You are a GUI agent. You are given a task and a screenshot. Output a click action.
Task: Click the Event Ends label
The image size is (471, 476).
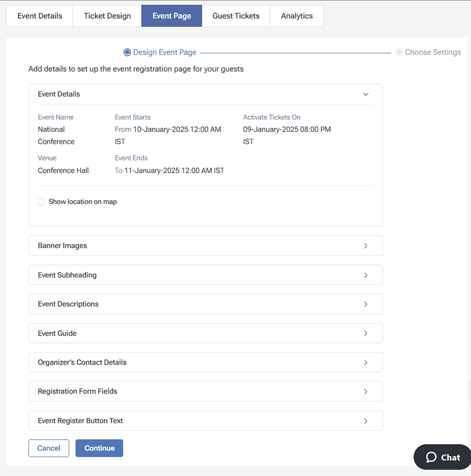[131, 158]
